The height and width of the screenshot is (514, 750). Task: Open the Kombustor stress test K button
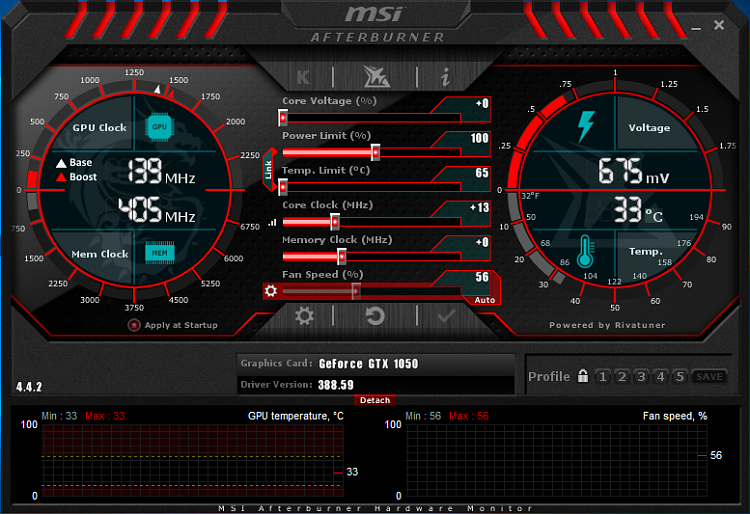303,77
